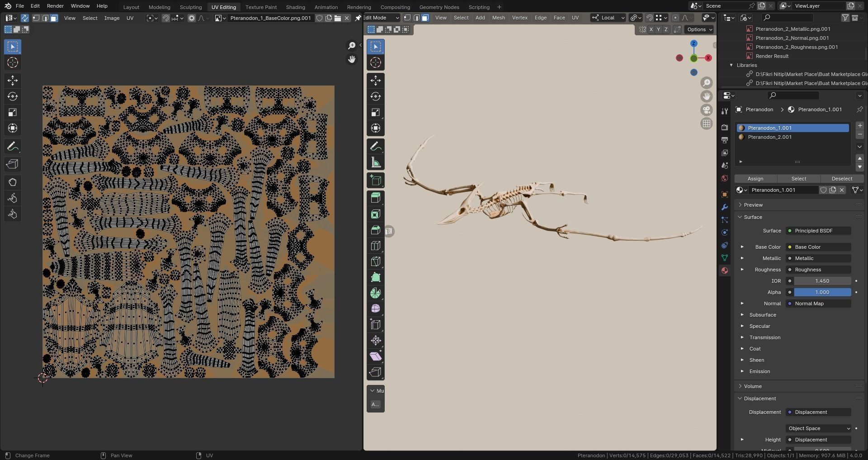Move material slot up
The height and width of the screenshot is (460, 868).
pyautogui.click(x=860, y=158)
